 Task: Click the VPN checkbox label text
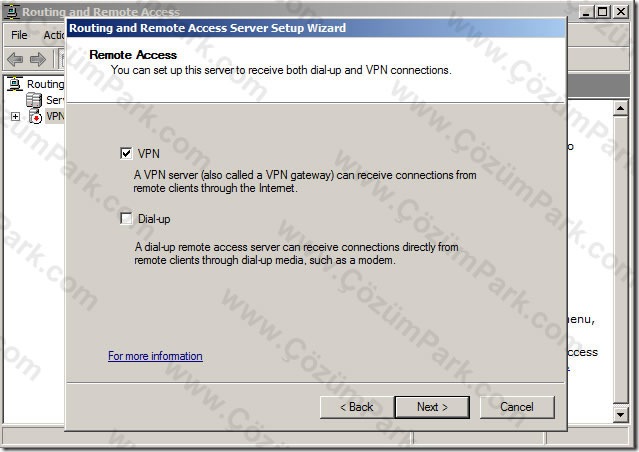[149, 154]
